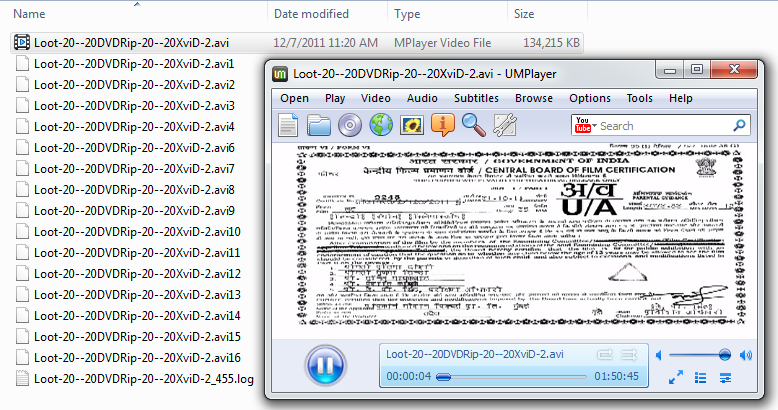Show the playlist icon

701,378
